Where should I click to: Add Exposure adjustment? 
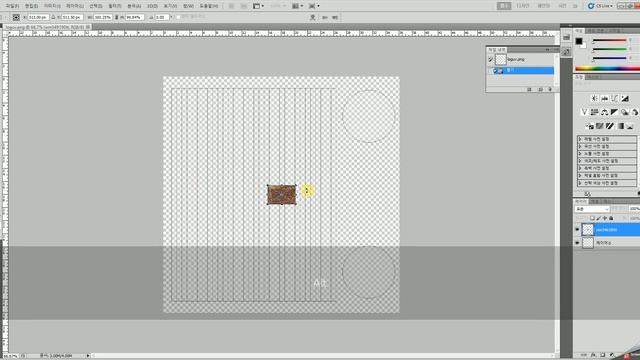click(x=625, y=98)
